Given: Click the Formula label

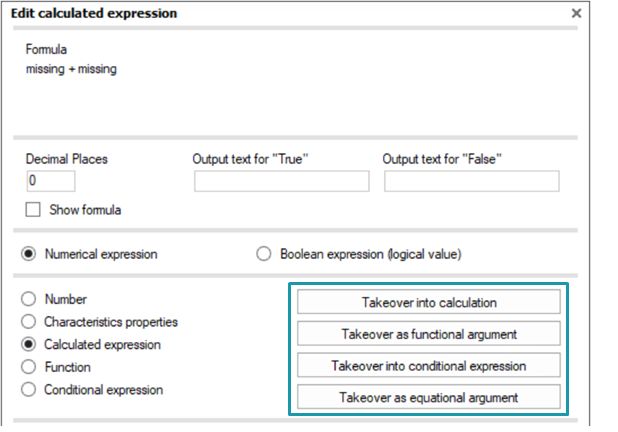Looking at the screenshot, I should pos(46,49).
